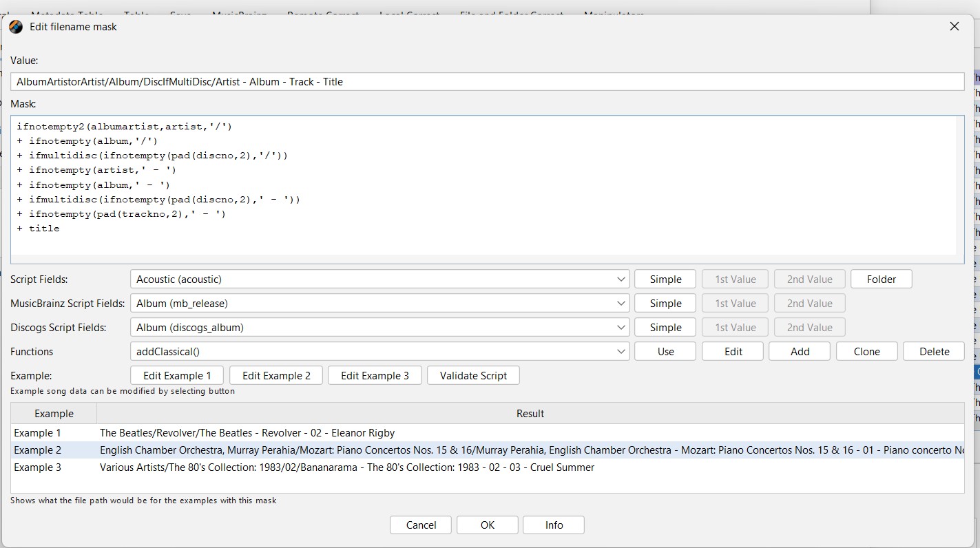This screenshot has height=548, width=980.
Task: Click Simple button in Discogs Script Fields row
Action: coord(665,327)
